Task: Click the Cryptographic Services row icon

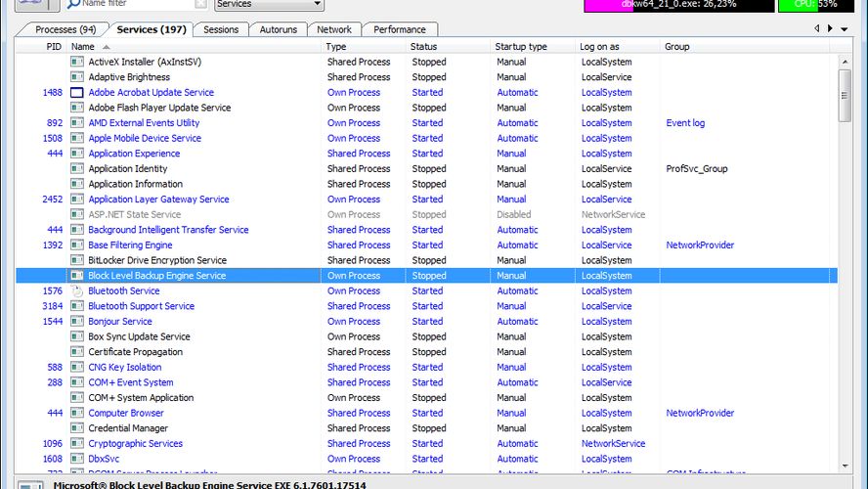Action: tap(77, 444)
